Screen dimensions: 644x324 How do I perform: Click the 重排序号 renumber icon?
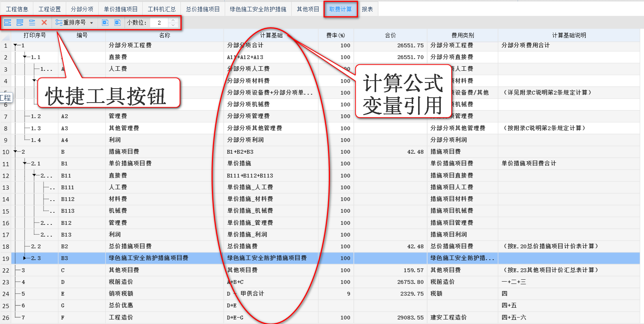click(59, 23)
